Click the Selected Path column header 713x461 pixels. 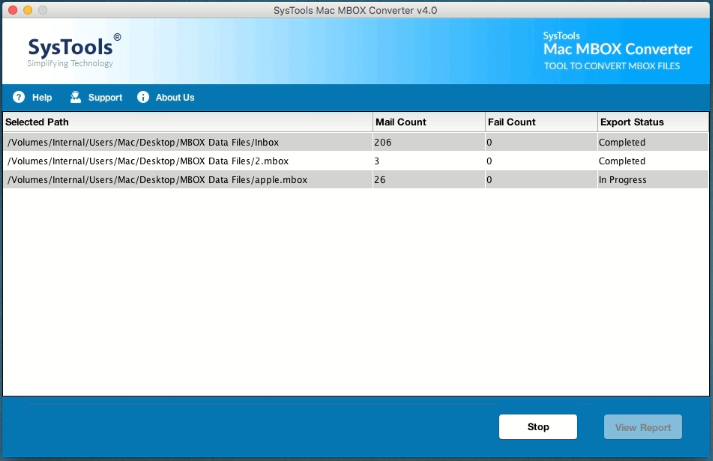(x=187, y=122)
